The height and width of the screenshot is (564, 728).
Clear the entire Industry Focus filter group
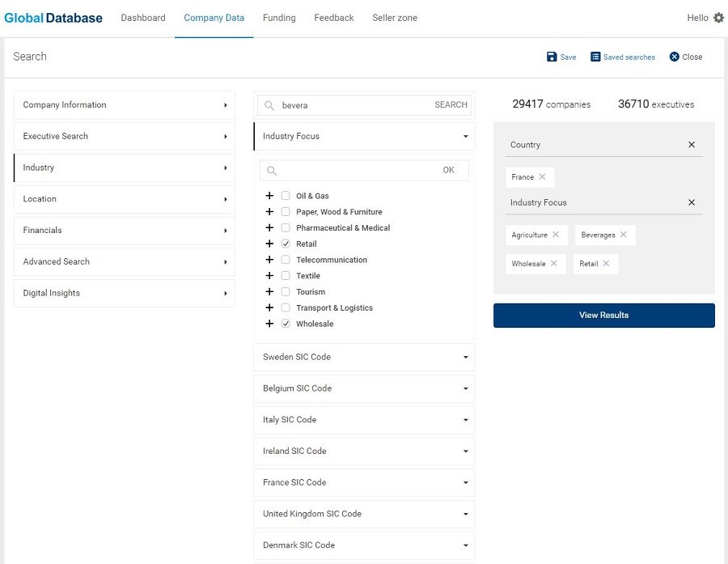click(x=692, y=202)
